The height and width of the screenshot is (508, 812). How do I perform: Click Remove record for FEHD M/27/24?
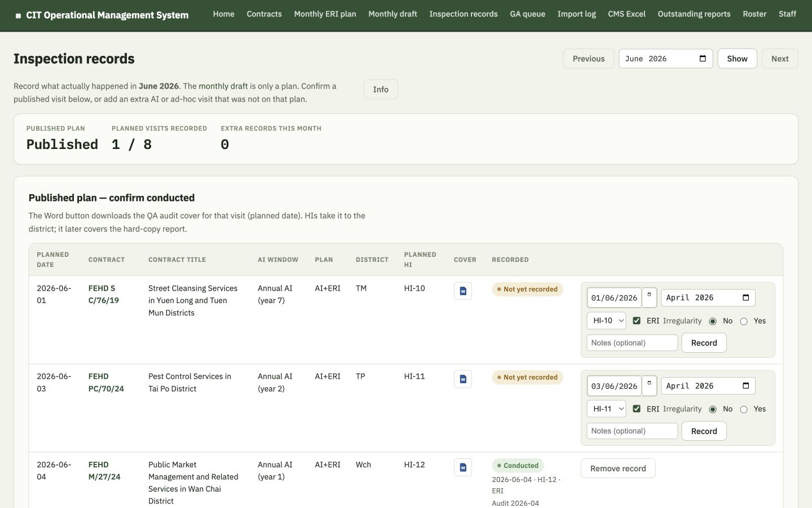[x=618, y=468]
